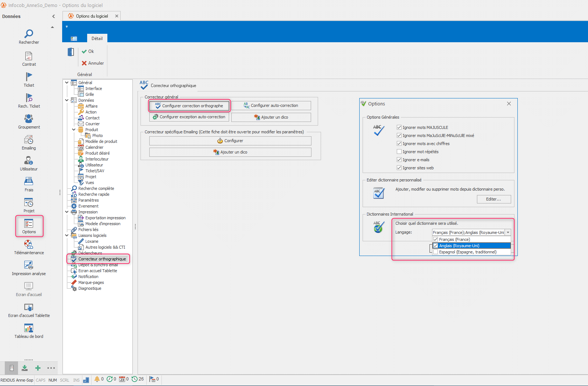Collapse the Impression tree node

(x=67, y=212)
